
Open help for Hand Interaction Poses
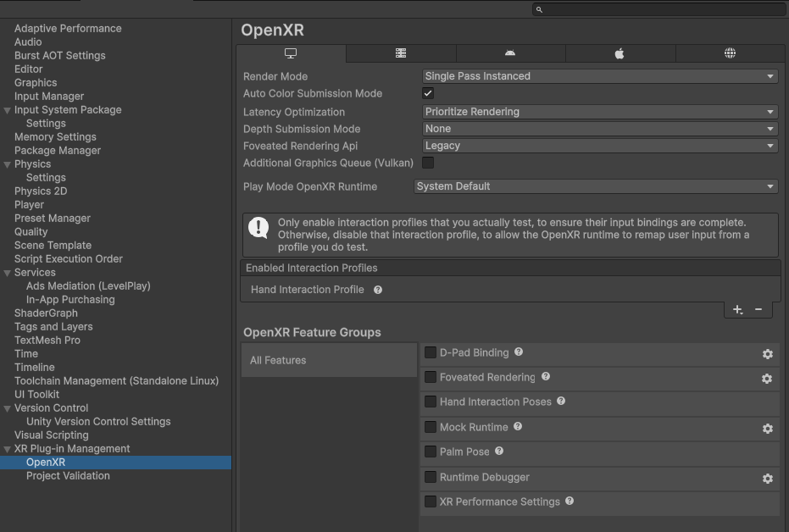point(561,402)
